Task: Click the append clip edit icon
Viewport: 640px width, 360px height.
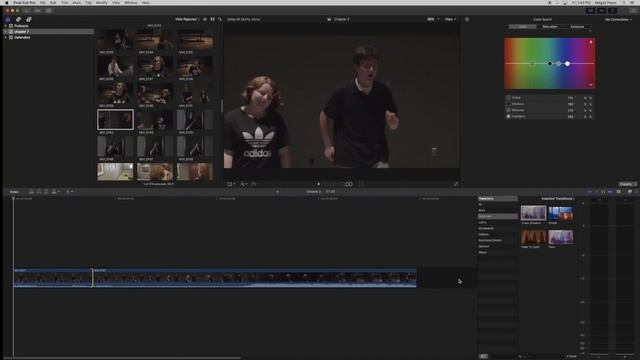Action: (x=46, y=192)
